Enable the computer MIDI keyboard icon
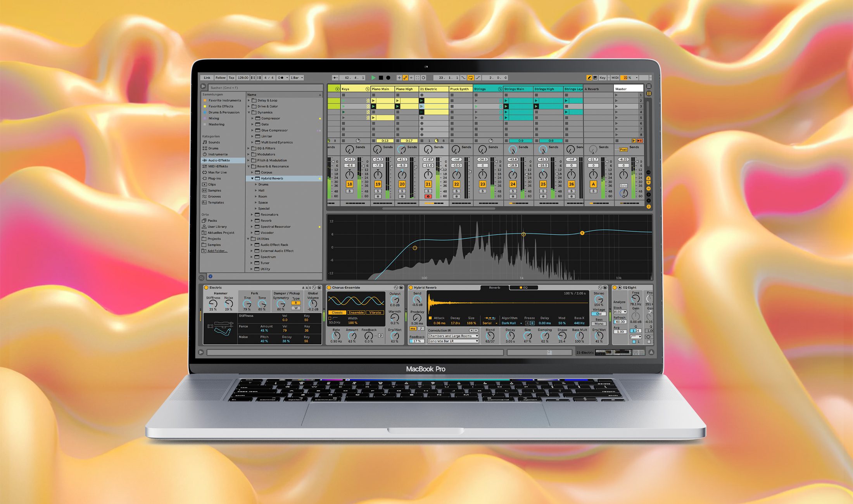 pos(596,78)
